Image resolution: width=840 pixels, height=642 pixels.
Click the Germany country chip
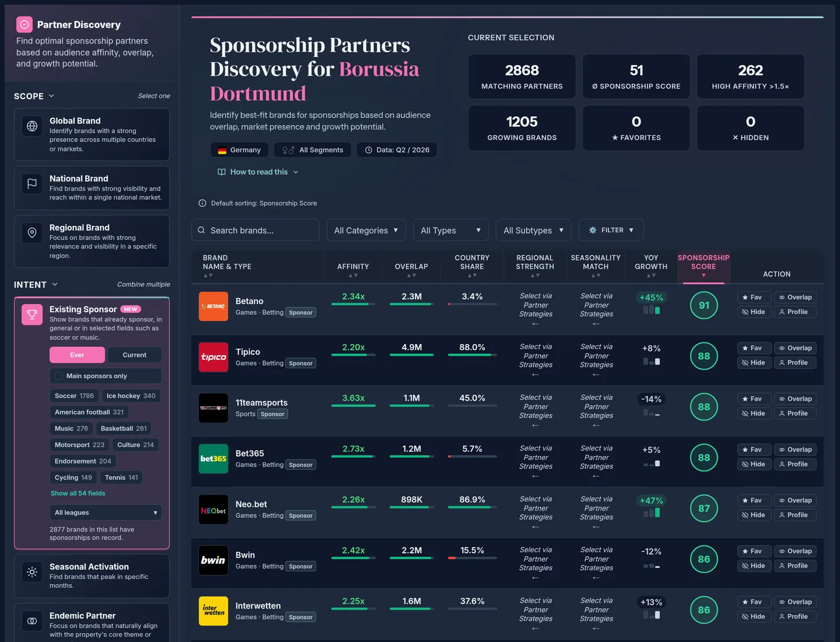click(x=239, y=150)
